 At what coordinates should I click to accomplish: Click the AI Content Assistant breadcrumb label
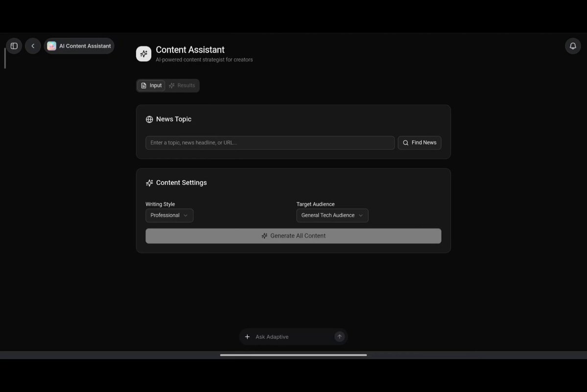tap(85, 46)
